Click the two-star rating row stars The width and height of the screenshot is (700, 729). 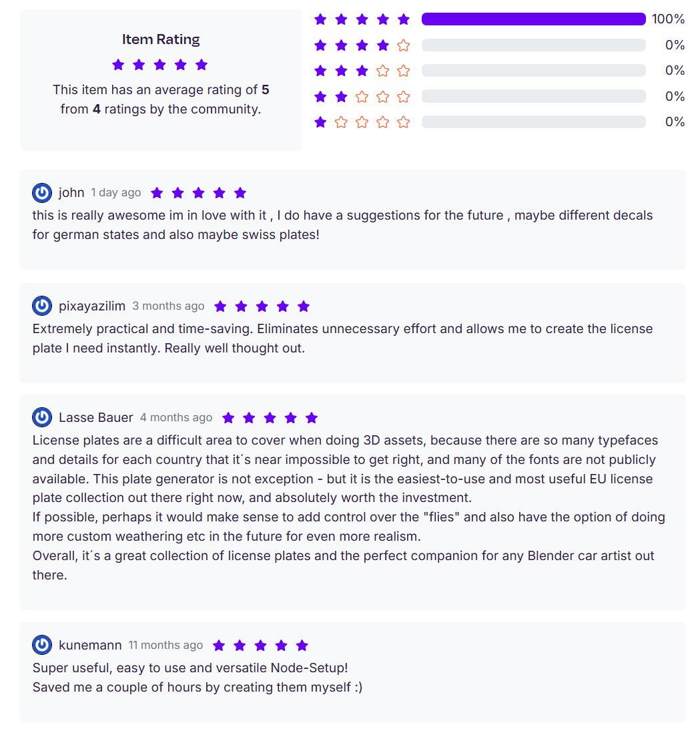tap(362, 97)
